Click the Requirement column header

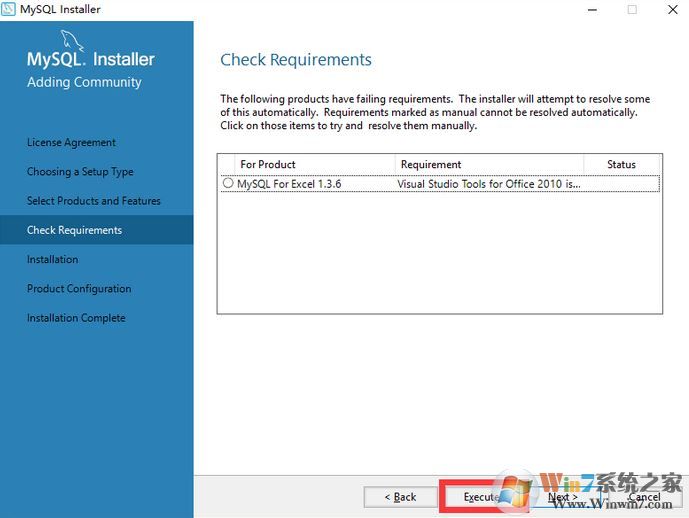click(490, 164)
